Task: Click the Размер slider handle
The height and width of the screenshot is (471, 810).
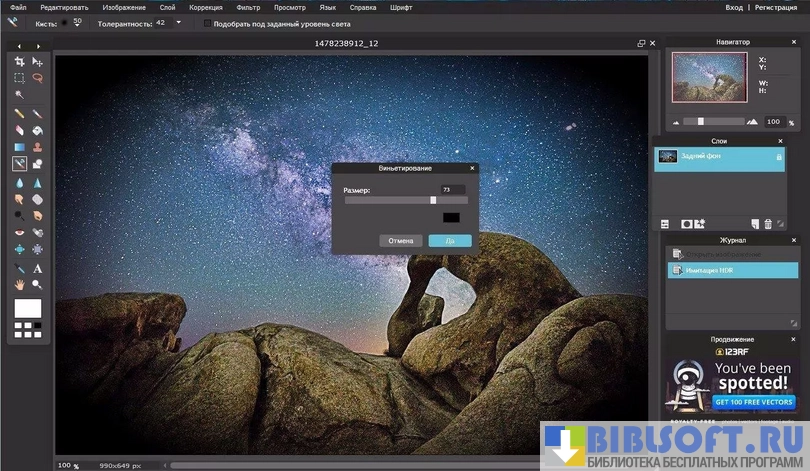Action: 433,200
